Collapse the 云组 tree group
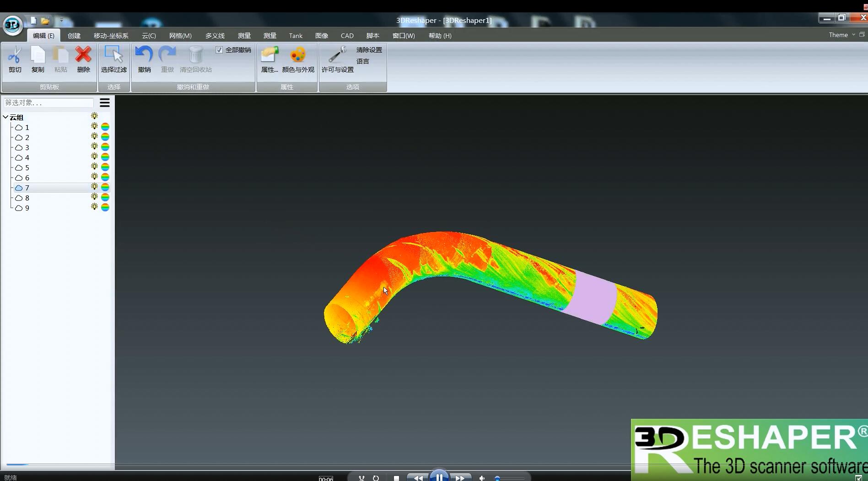Screen dimensions: 868x481 click(x=5, y=117)
